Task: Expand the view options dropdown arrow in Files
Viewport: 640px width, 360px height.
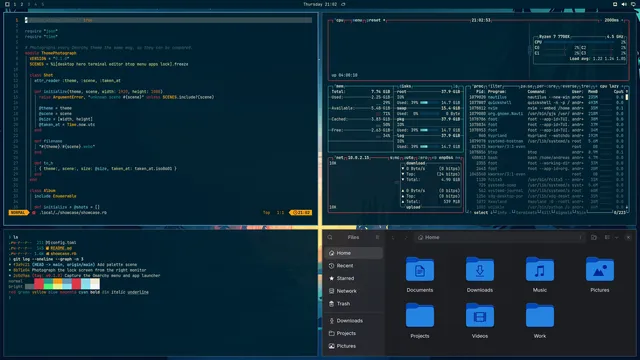Action: point(616,237)
